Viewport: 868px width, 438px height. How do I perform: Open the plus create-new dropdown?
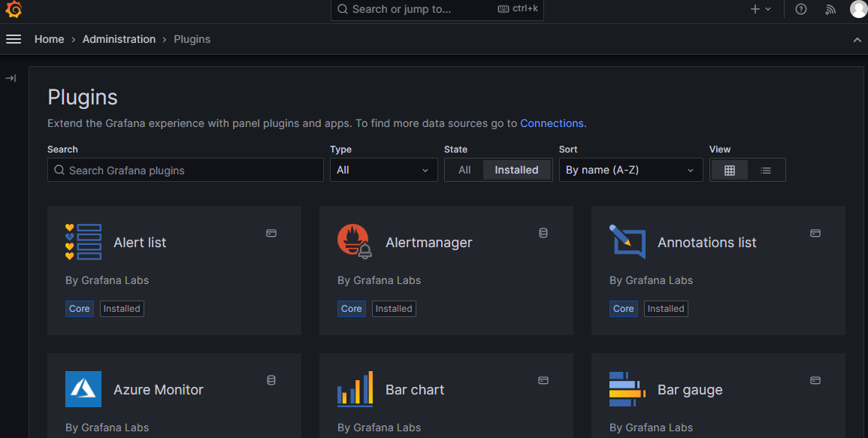759,9
